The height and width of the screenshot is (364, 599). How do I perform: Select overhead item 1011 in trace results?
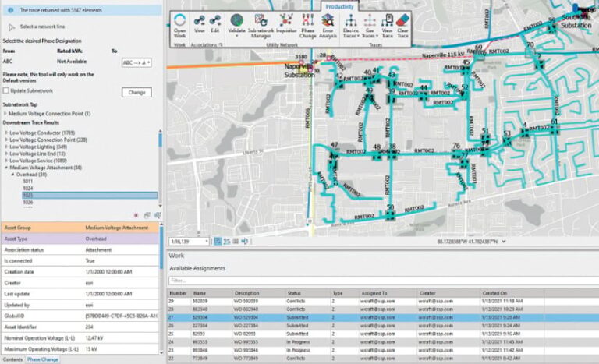click(27, 182)
